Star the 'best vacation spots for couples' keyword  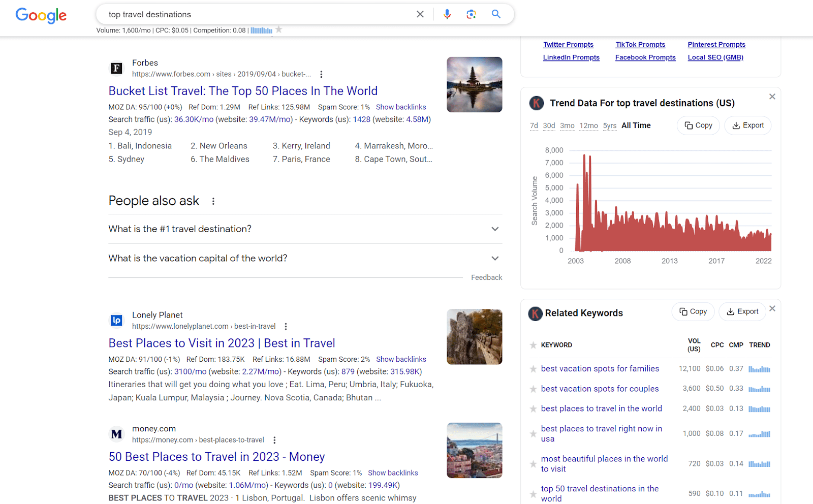(x=533, y=389)
